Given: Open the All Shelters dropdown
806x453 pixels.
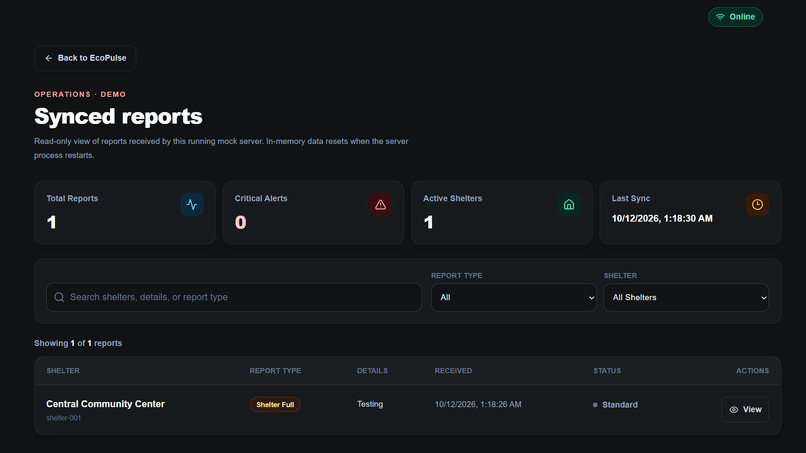Looking at the screenshot, I should point(686,297).
